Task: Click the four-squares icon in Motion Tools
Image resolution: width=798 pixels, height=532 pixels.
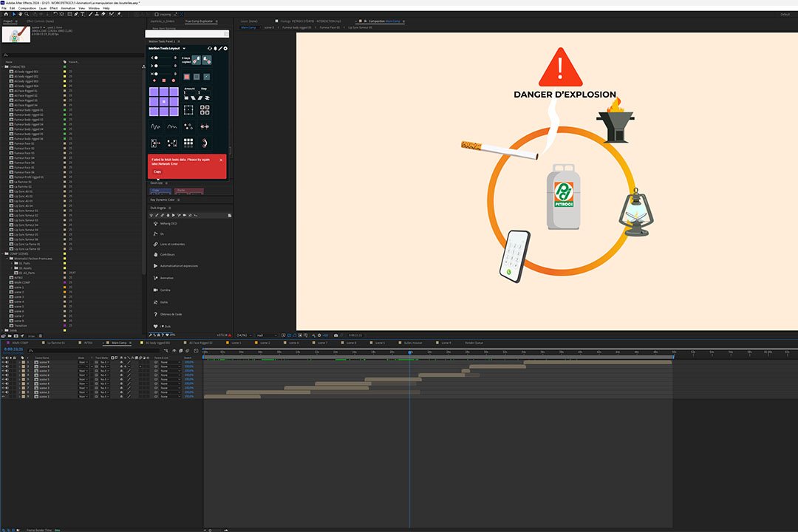Action: click(x=205, y=110)
